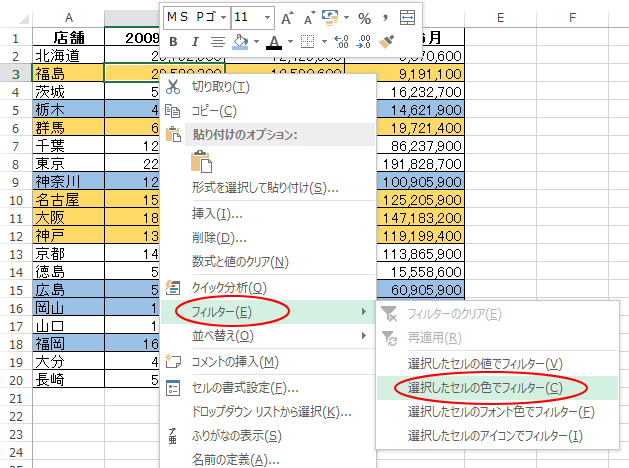Click the furigana display icon
Image resolution: width=629 pixels, height=468 pixels.
pyautogui.click(x=172, y=436)
